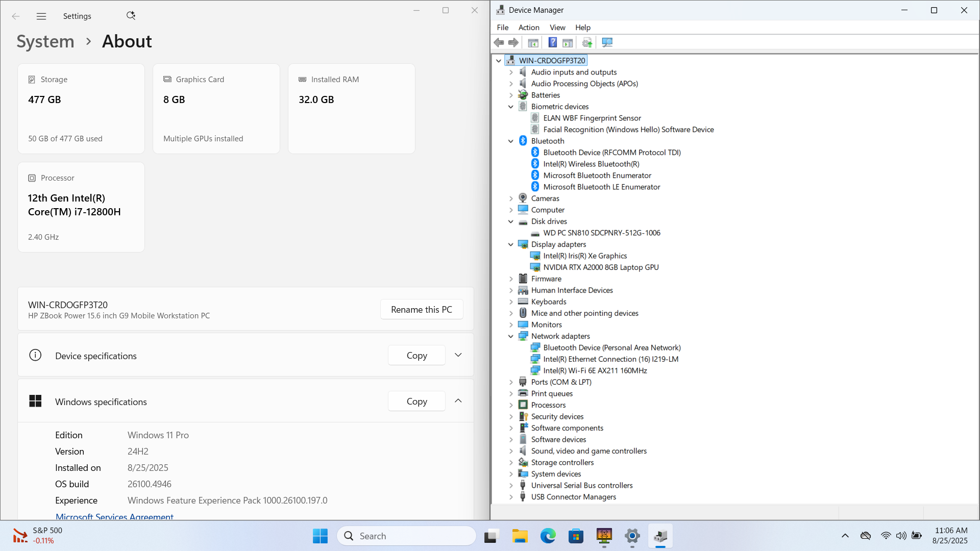Viewport: 980px width, 551px height.
Task: Open File Explorer from the taskbar
Action: (520, 536)
